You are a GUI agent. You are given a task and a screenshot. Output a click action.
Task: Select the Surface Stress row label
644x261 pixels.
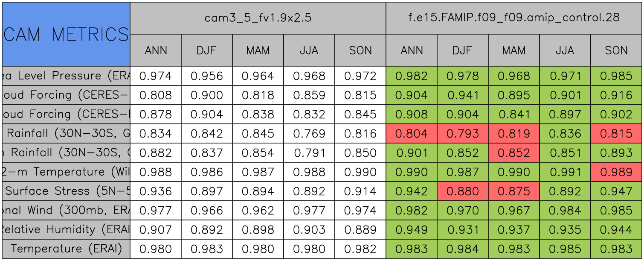pos(66,191)
